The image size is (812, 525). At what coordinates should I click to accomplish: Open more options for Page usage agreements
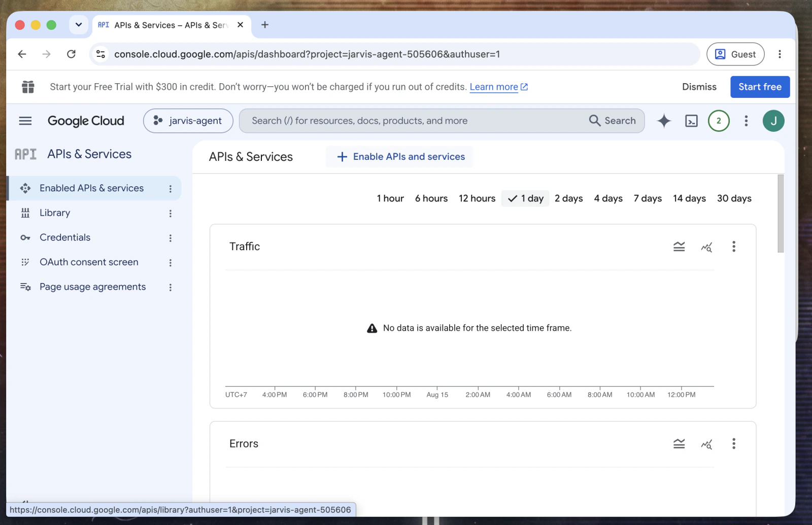point(171,288)
